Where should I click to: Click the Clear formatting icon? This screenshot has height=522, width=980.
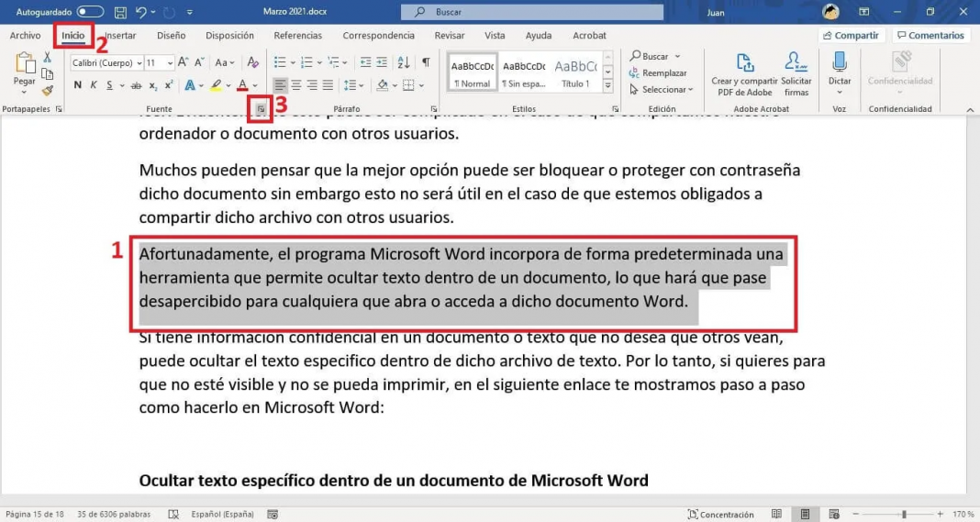[252, 62]
